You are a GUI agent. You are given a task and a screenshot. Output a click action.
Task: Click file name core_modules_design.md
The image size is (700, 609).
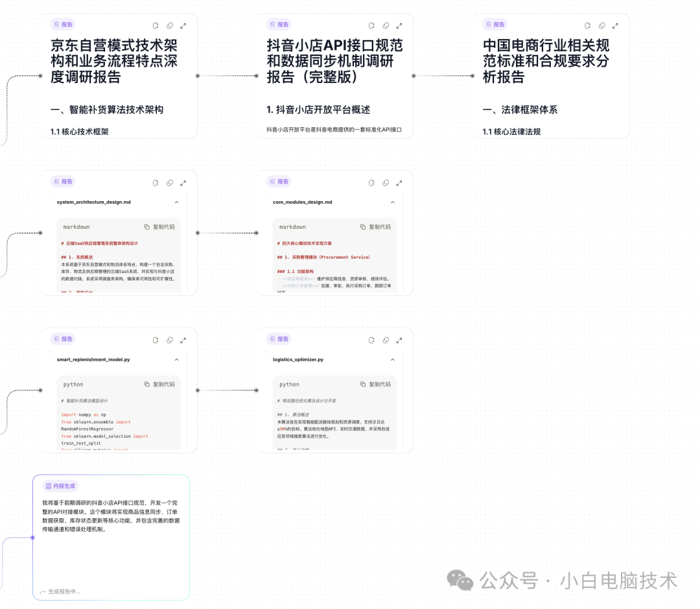click(x=303, y=202)
